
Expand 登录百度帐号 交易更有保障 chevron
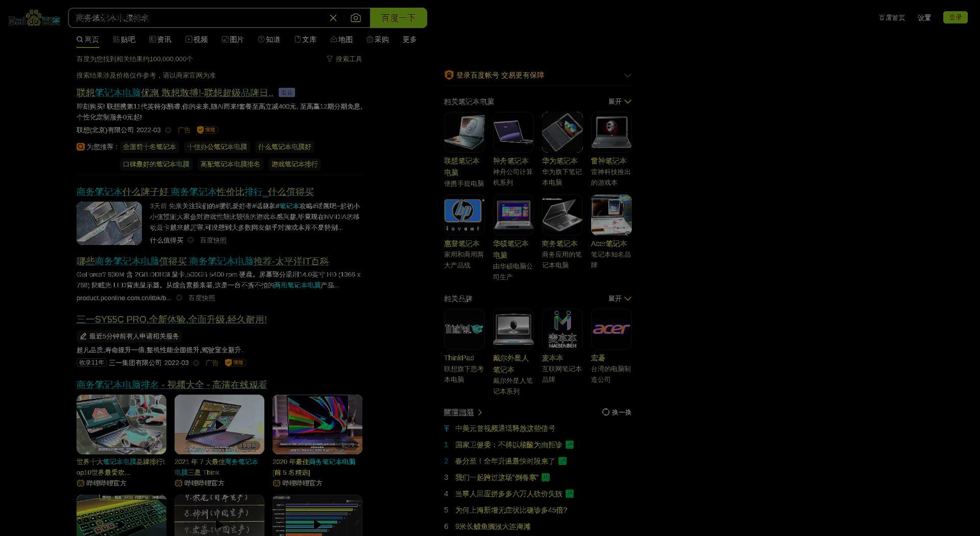[628, 75]
